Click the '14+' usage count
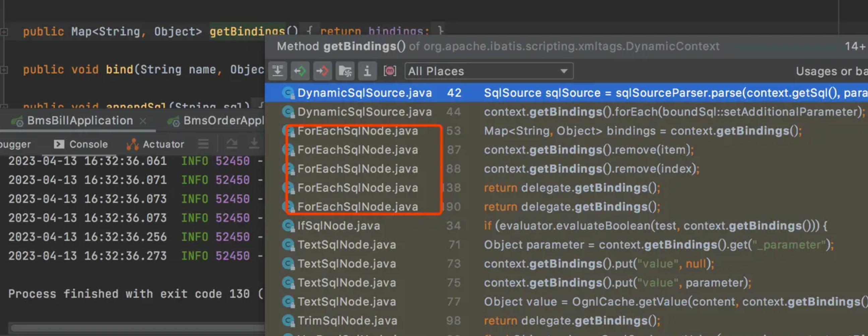The image size is (868, 336). 855,47
